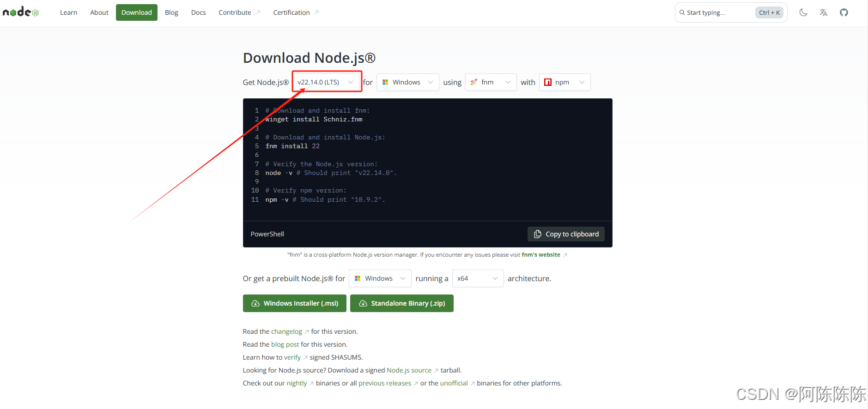Open the changelog link
The image size is (868, 409).
tap(286, 331)
